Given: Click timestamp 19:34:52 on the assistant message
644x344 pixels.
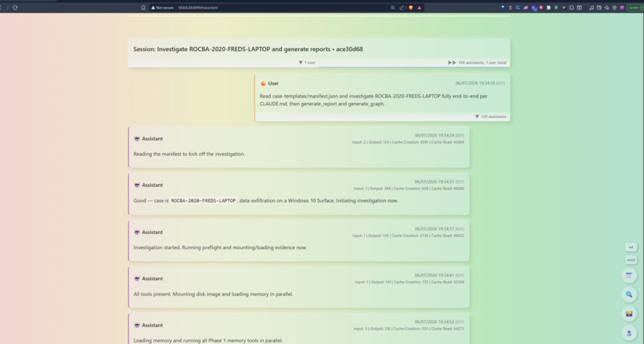Looking at the screenshot, I should [x=439, y=322].
